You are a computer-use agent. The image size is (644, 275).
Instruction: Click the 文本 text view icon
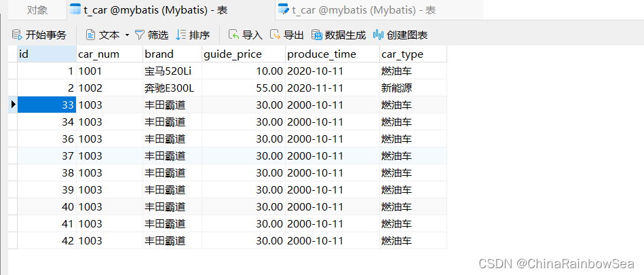(x=90, y=35)
